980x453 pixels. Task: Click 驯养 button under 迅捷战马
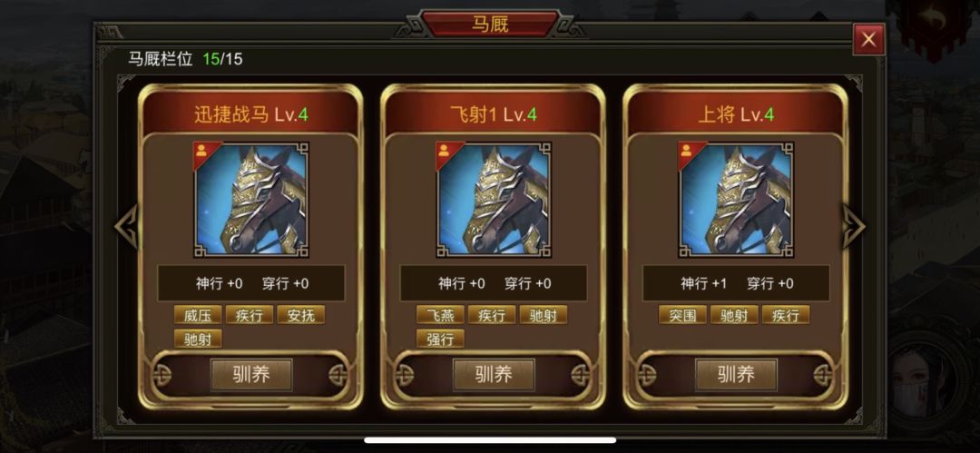pyautogui.click(x=250, y=375)
